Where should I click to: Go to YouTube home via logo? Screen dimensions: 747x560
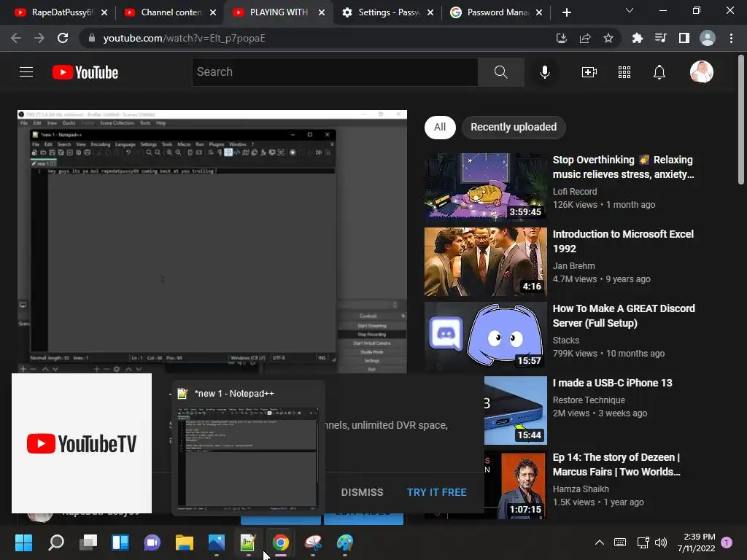pos(85,72)
